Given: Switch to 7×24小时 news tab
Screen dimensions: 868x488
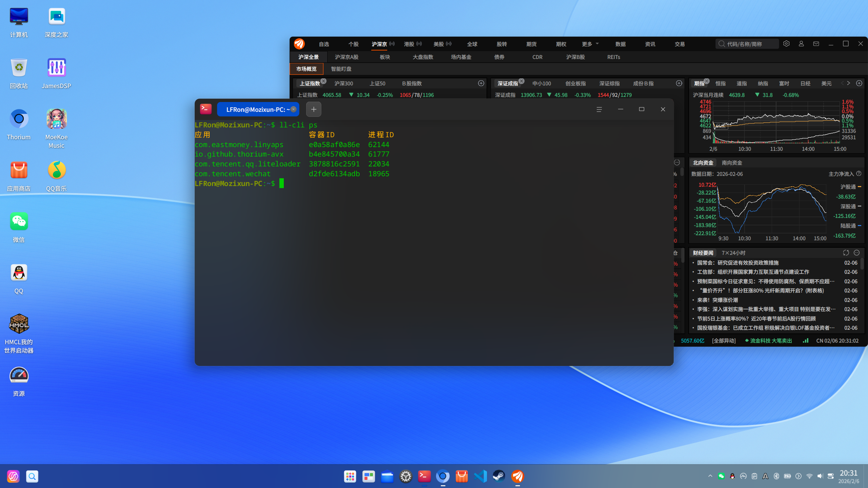Looking at the screenshot, I should [733, 253].
